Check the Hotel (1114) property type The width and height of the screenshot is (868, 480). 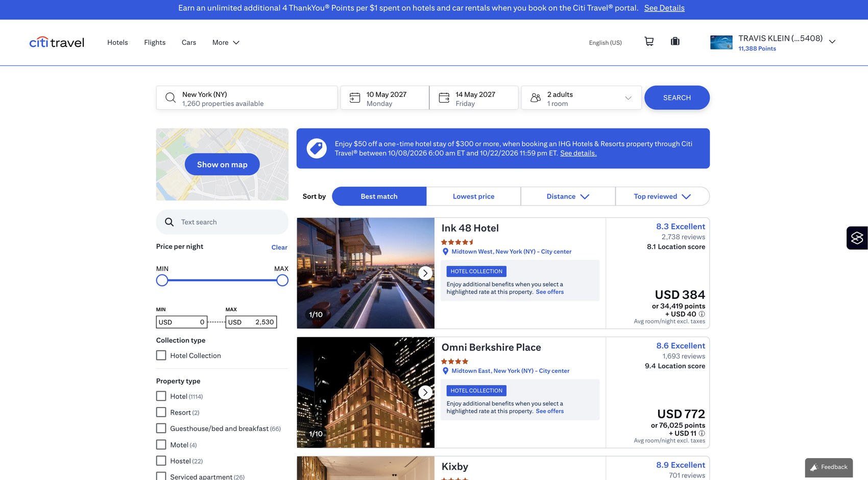click(161, 396)
